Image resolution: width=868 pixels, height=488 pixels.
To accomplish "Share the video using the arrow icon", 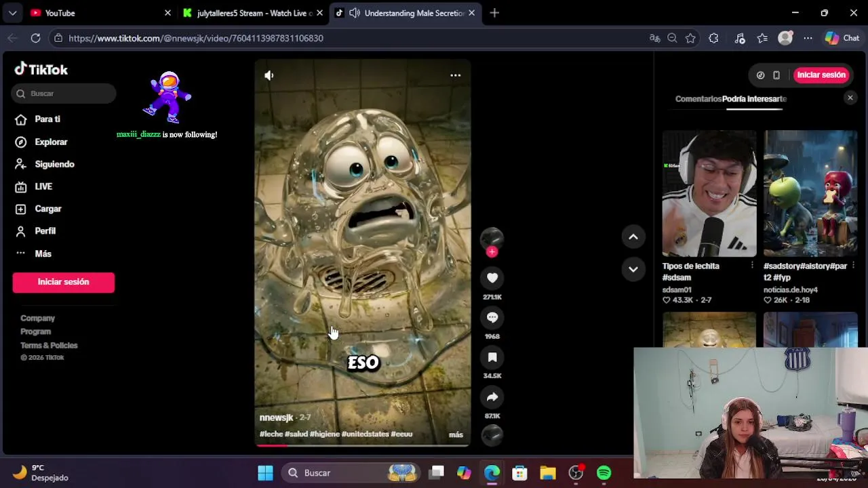I will [492, 397].
